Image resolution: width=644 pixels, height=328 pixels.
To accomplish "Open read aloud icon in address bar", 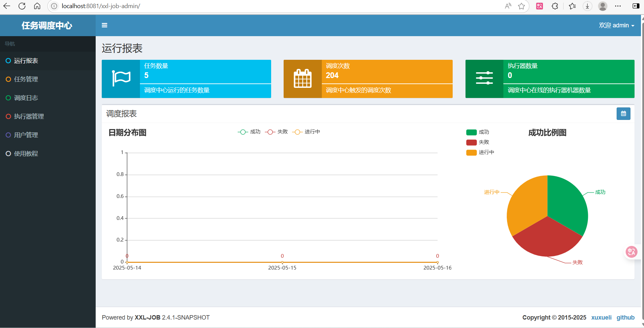I will (x=508, y=6).
